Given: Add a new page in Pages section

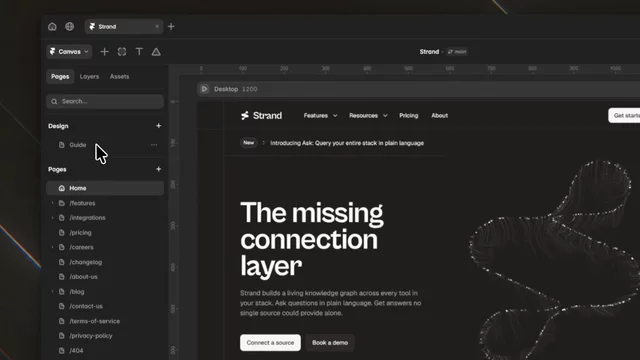Looking at the screenshot, I should (158, 169).
